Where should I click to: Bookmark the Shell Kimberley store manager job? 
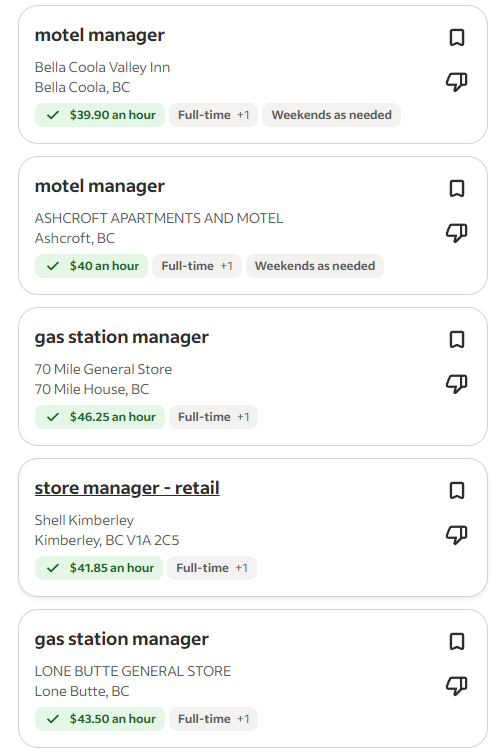pos(457,490)
